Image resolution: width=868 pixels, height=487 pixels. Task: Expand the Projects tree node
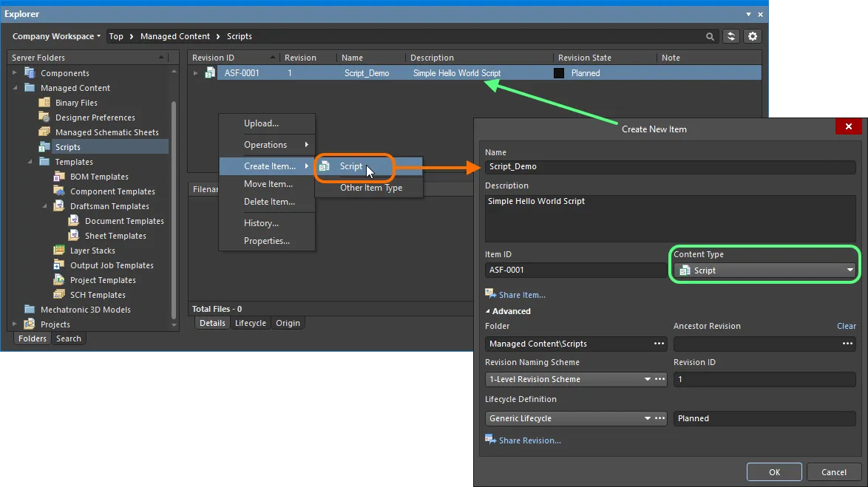[15, 324]
